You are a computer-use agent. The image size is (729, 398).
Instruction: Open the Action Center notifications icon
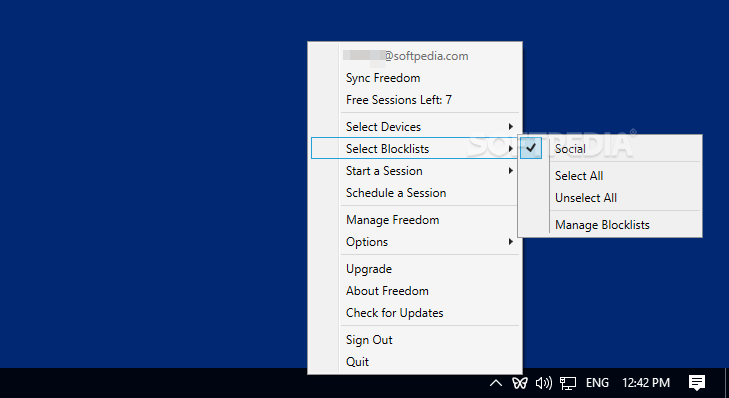(696, 383)
